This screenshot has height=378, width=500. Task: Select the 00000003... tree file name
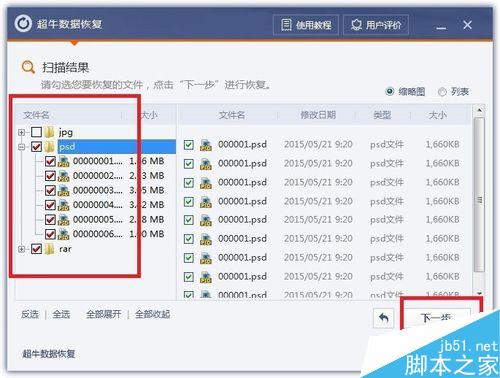point(98,190)
